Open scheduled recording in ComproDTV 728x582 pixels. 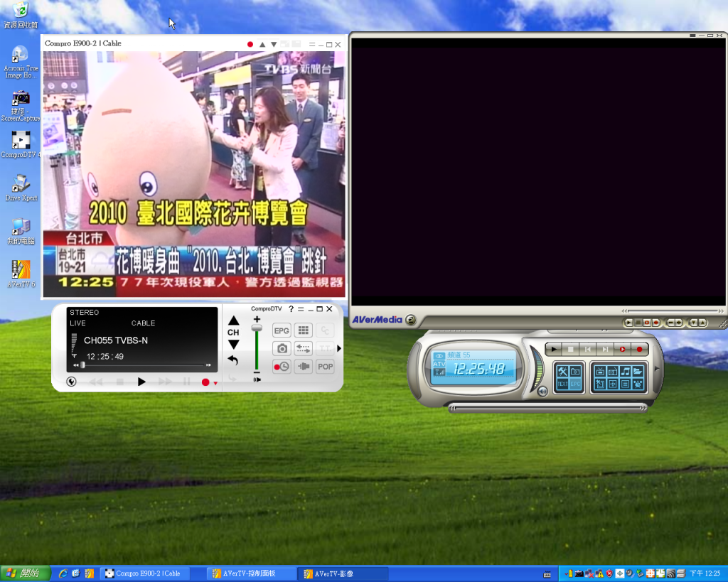282,367
